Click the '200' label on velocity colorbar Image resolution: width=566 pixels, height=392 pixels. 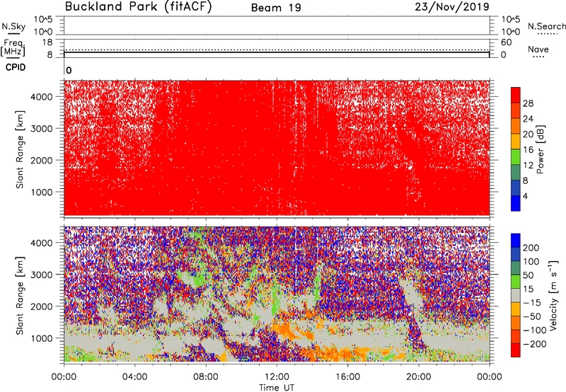pos(531,248)
